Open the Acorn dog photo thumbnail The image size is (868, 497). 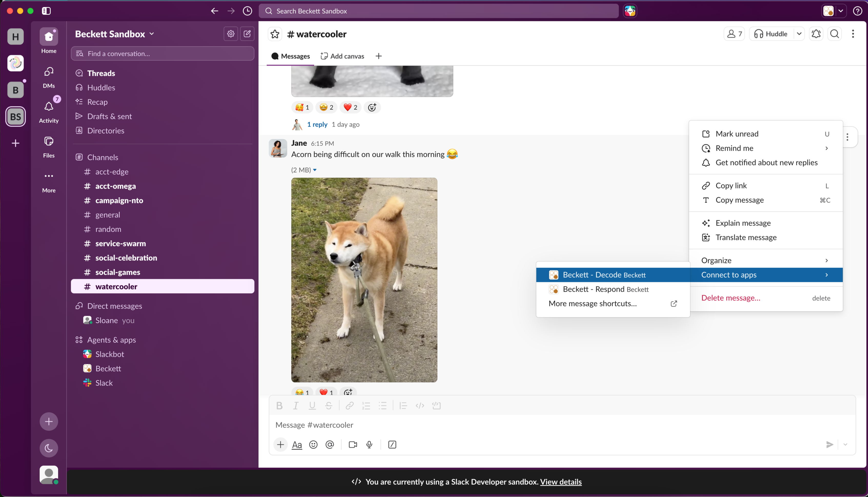pyautogui.click(x=364, y=280)
